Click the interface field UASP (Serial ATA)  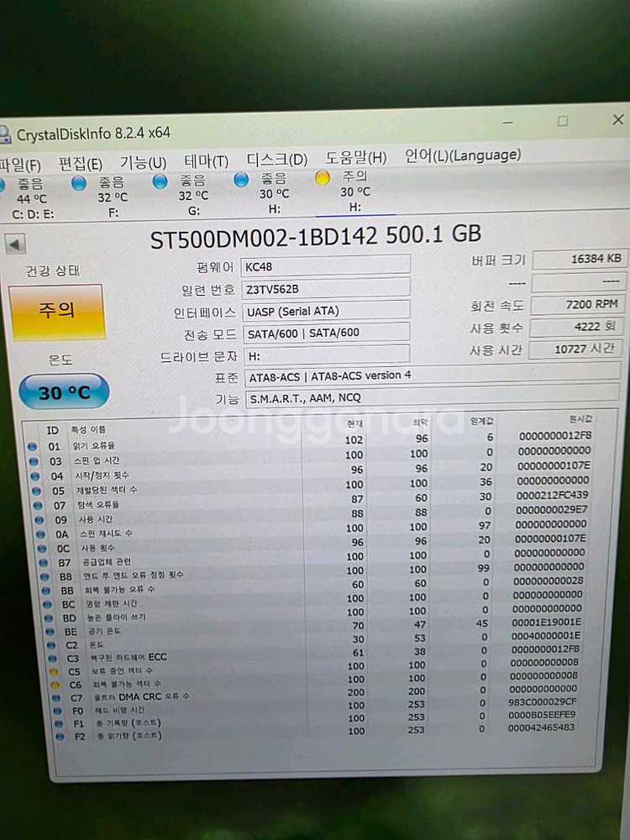[x=326, y=312]
